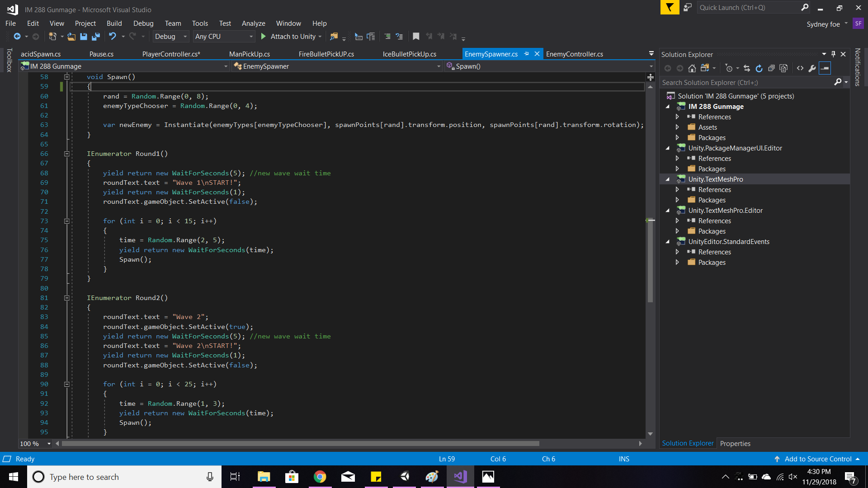Image resolution: width=868 pixels, height=488 pixels.
Task: Click the Attach to Unity button
Action: [291, 37]
